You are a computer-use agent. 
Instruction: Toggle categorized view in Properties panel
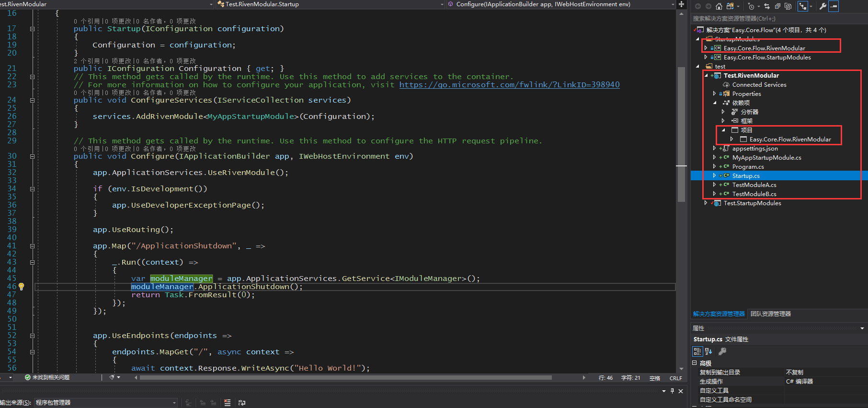pos(697,351)
